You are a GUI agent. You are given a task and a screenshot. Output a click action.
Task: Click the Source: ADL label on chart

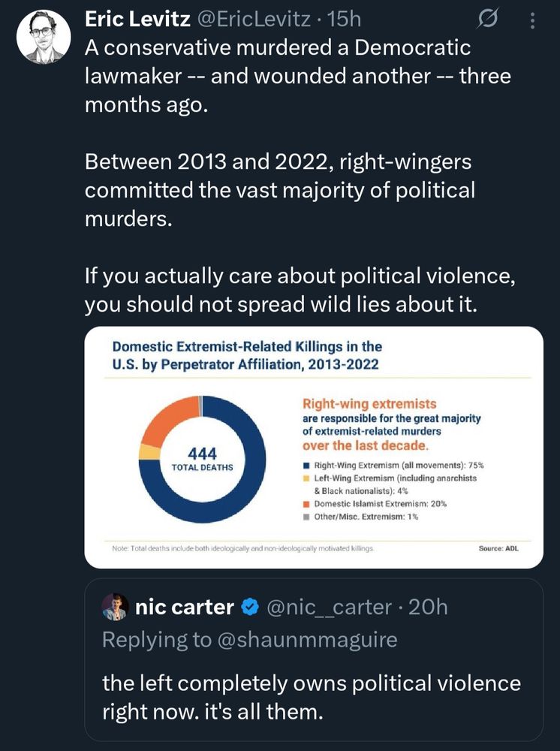click(x=498, y=548)
